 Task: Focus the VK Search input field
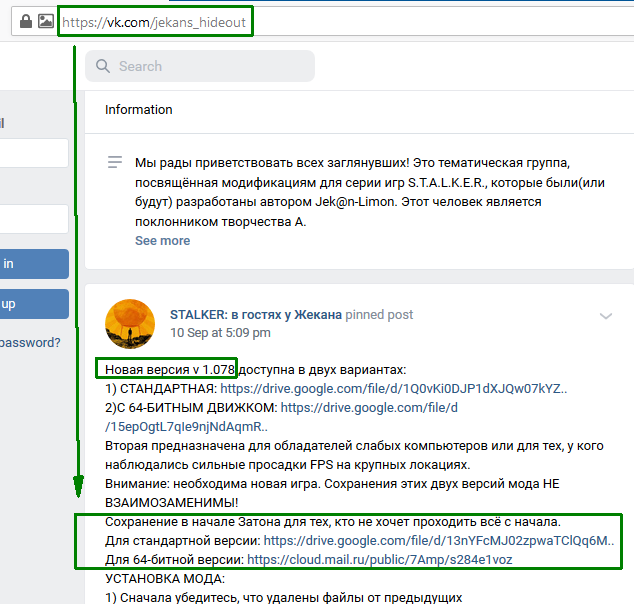(x=200, y=66)
